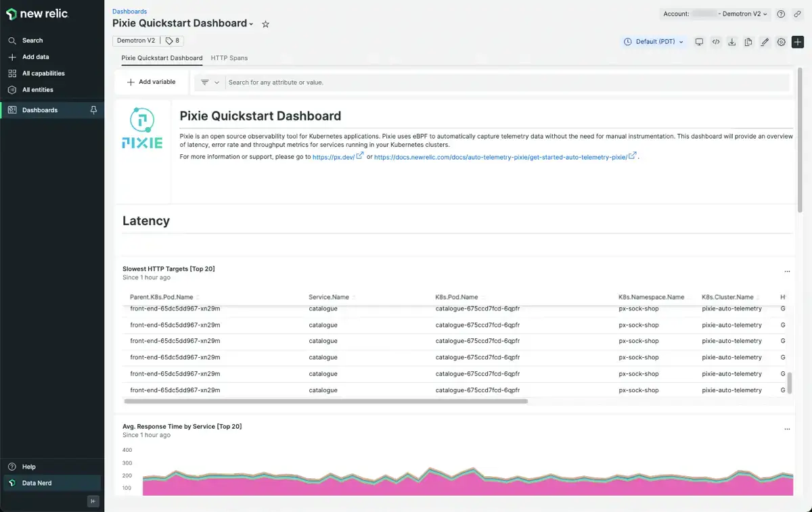Screen dimensions: 812x512
Task: Click the black plus add widget button
Action: 797,42
